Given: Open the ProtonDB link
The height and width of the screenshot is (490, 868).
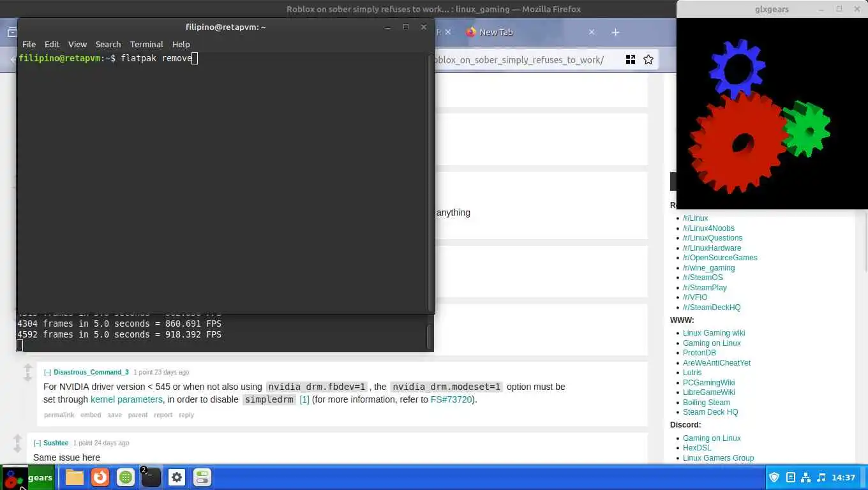Looking at the screenshot, I should [700, 353].
